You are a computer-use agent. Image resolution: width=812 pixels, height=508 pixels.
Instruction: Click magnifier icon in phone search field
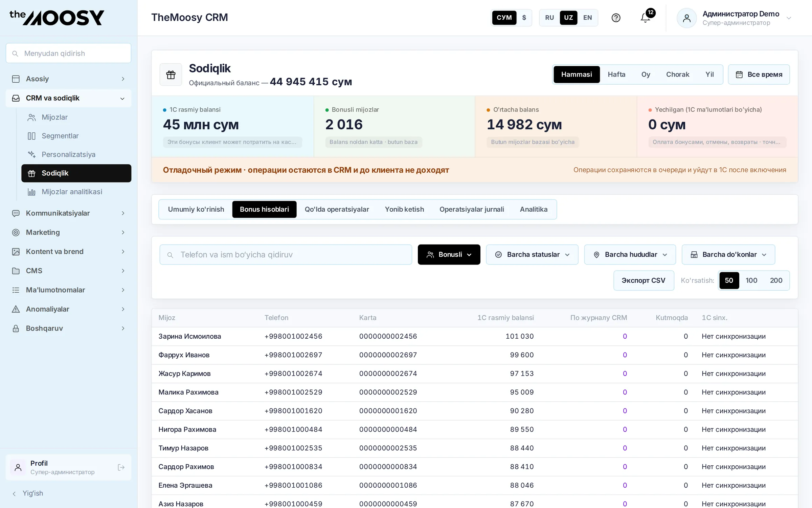(x=170, y=255)
